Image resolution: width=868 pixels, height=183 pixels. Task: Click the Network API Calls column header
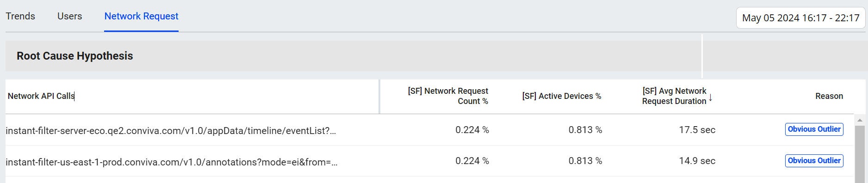pos(41,96)
